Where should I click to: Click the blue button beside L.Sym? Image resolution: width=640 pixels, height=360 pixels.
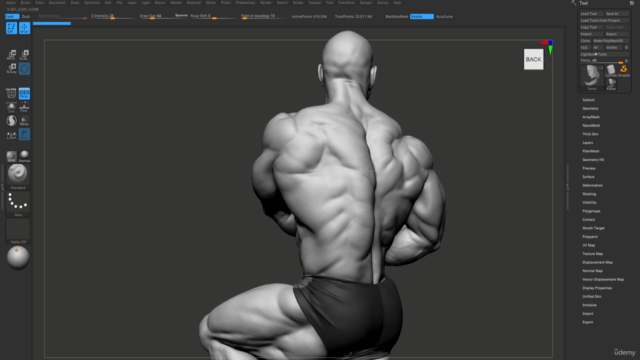coord(24,134)
